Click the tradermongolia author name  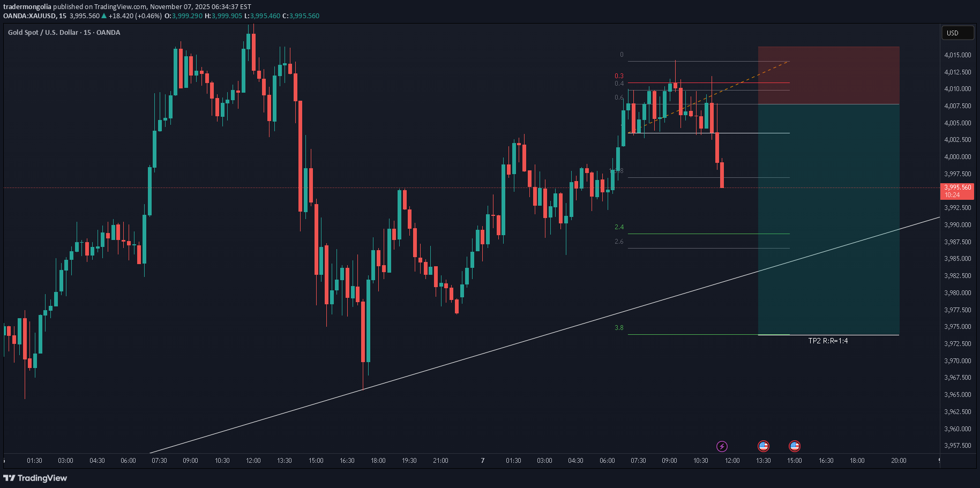click(27, 7)
